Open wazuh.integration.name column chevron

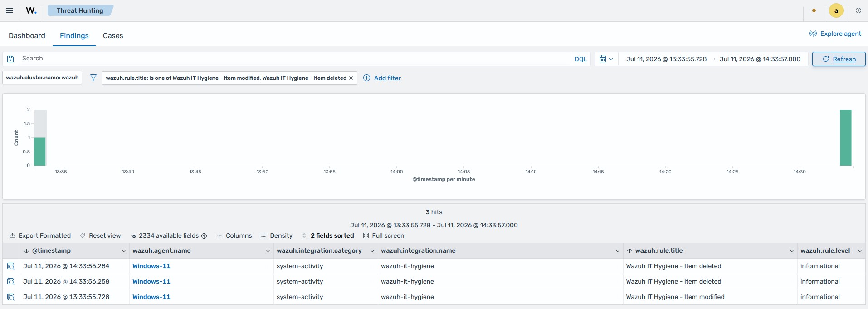click(617, 251)
